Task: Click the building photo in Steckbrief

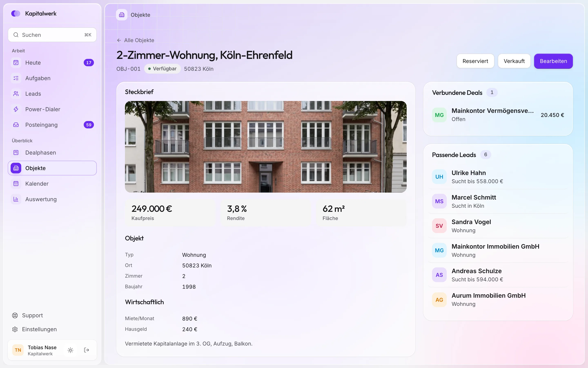Action: (x=266, y=147)
